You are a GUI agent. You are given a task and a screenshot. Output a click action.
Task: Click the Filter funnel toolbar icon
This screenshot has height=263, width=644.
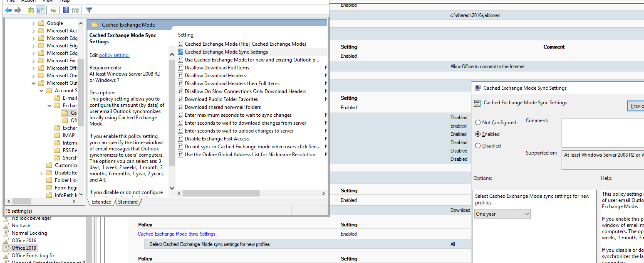(89, 10)
